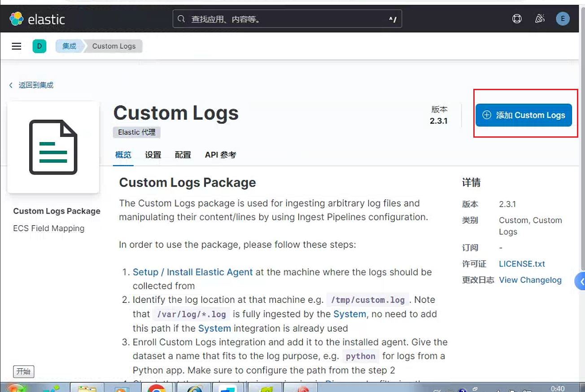Screen dimensions: 585x392
Task: Switch to the 设置 tab
Action: [x=153, y=155]
